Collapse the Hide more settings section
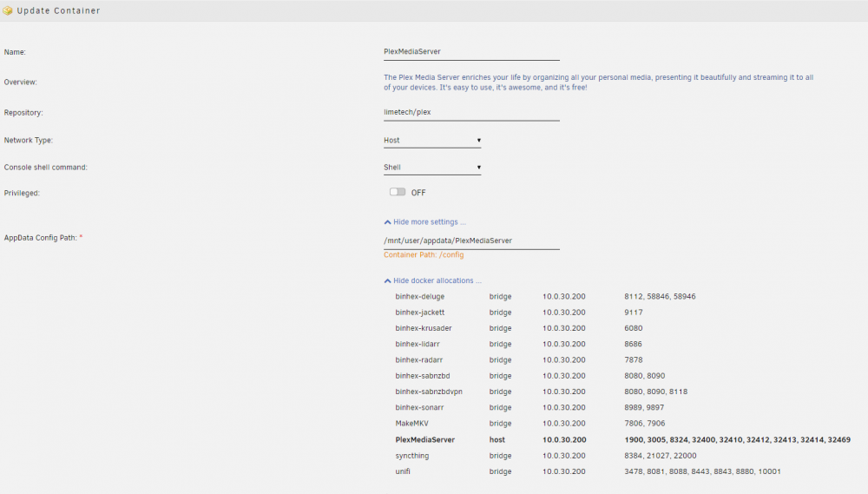The width and height of the screenshot is (868, 494). pyautogui.click(x=425, y=222)
